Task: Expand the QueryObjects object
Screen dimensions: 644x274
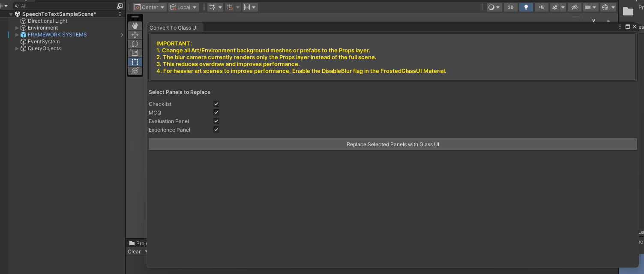Action: 17,48
